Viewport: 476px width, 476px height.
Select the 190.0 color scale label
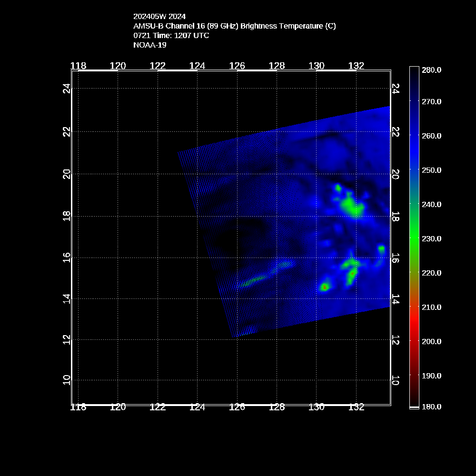(431, 376)
